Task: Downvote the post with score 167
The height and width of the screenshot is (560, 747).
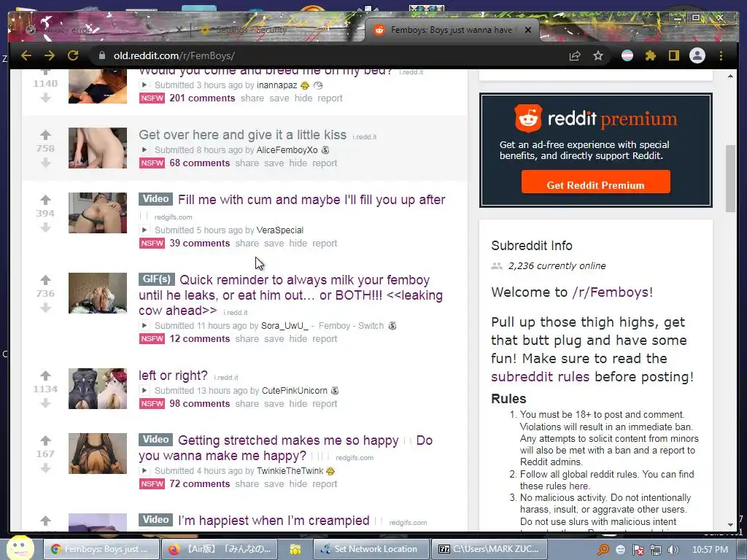Action: coord(45,468)
